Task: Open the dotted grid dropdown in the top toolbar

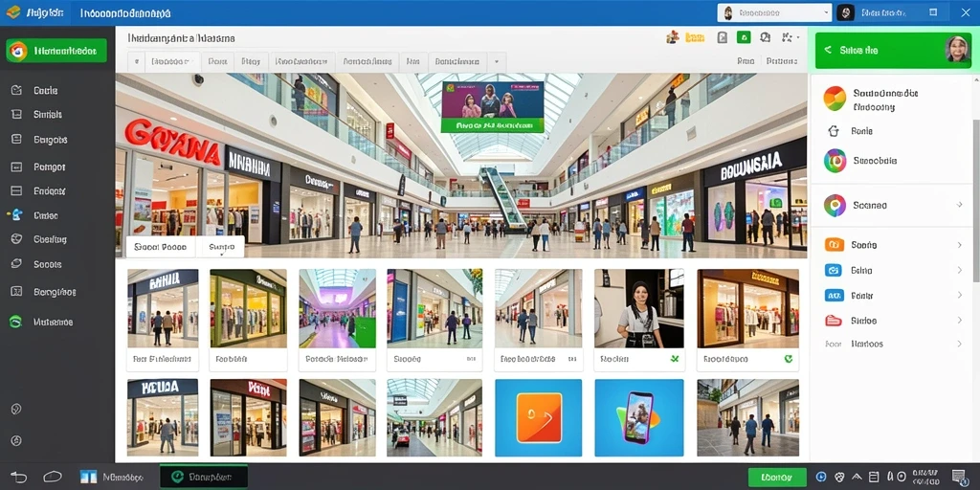Action: pos(790,37)
